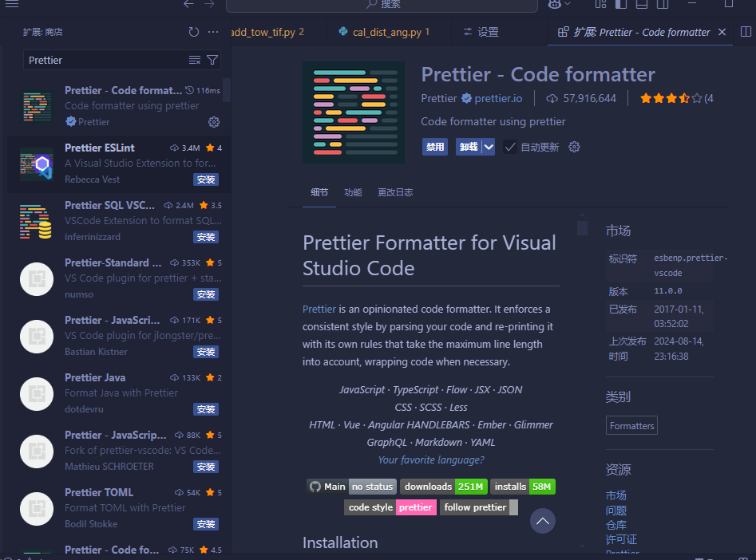Click the 57,916,644 install count
Screen dimensions: 756x560
point(581,98)
